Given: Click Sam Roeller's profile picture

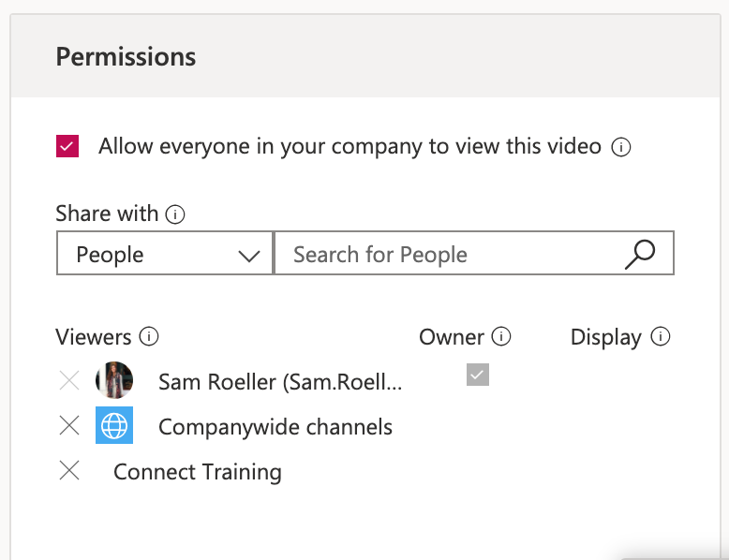Looking at the screenshot, I should (x=114, y=380).
